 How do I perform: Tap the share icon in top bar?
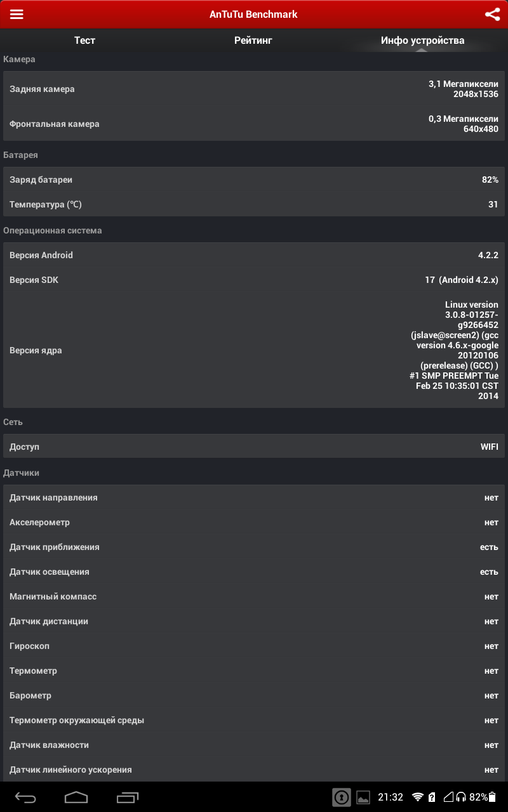pyautogui.click(x=492, y=14)
